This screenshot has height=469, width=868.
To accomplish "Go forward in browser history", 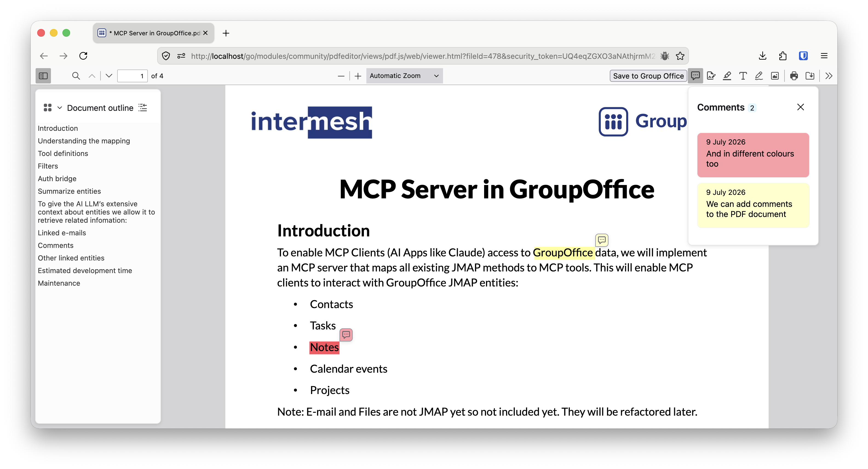I will pyautogui.click(x=63, y=56).
